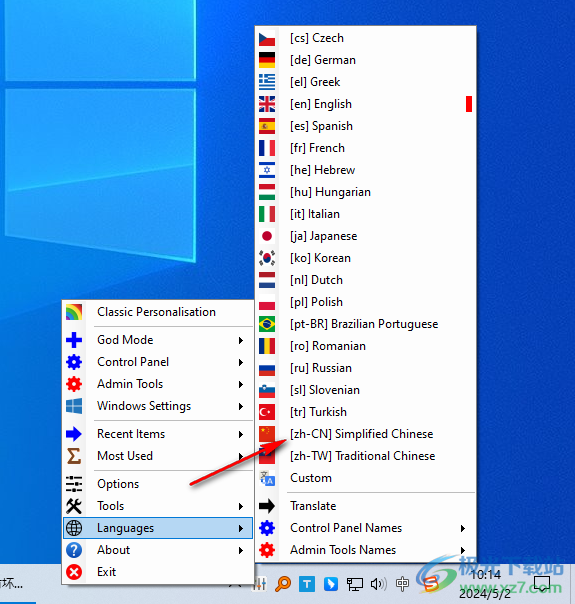Click the black arrow Translate icon

tap(267, 506)
